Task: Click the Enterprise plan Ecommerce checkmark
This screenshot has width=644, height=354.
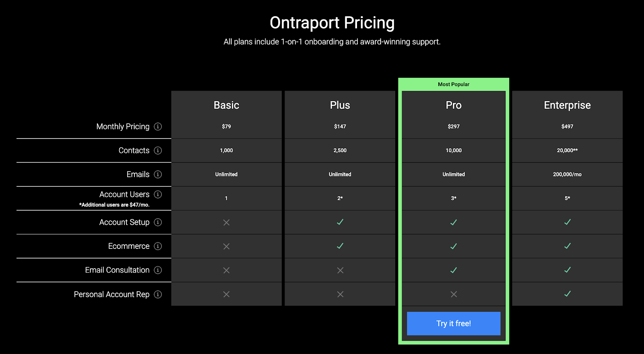Action: click(568, 246)
